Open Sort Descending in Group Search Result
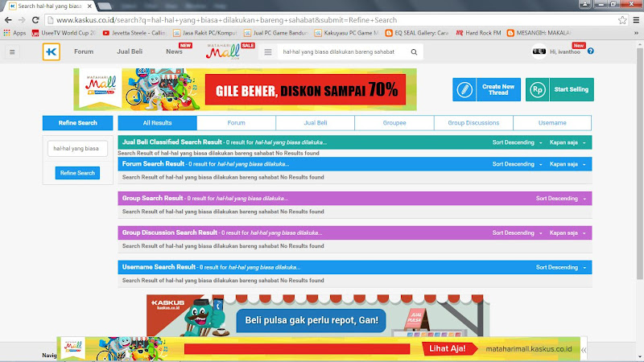Viewport: 644px width, 362px height. point(561,199)
